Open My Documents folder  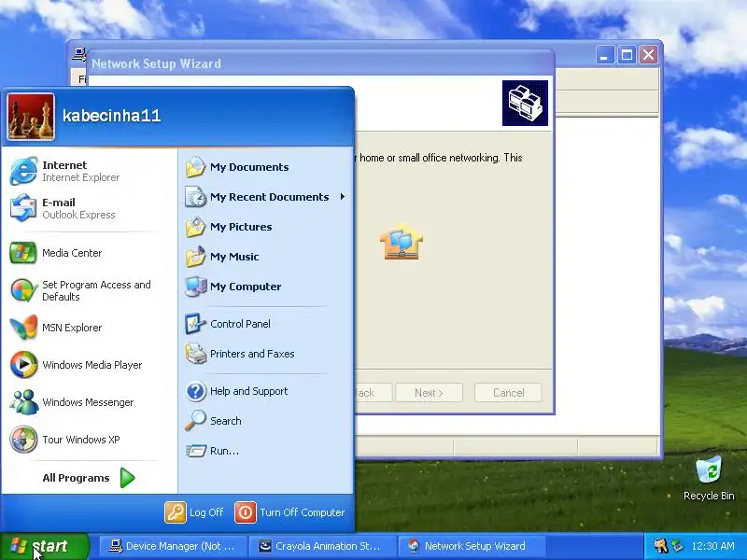(266, 167)
